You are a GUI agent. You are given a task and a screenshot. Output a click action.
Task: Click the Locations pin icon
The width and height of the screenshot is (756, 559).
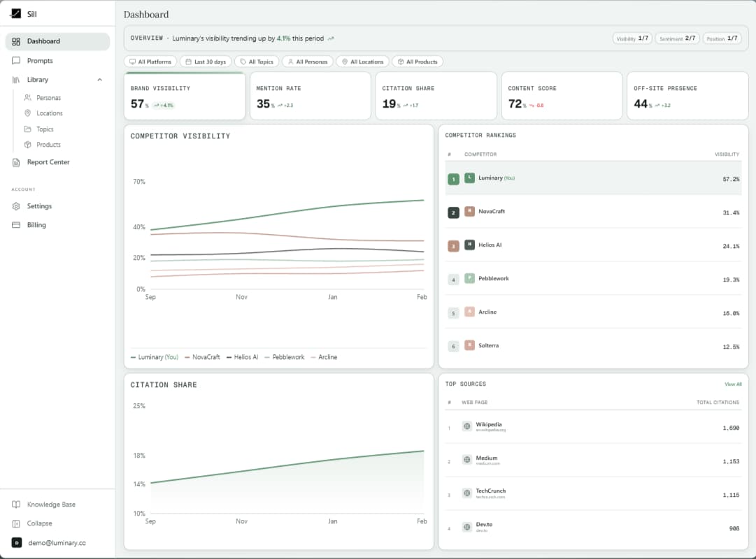(27, 113)
